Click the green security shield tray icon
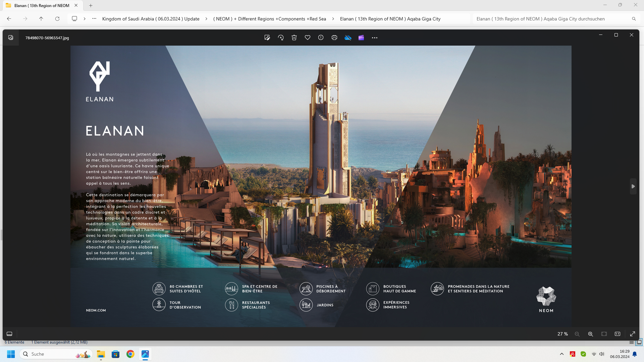644x362 pixels. [x=583, y=354]
